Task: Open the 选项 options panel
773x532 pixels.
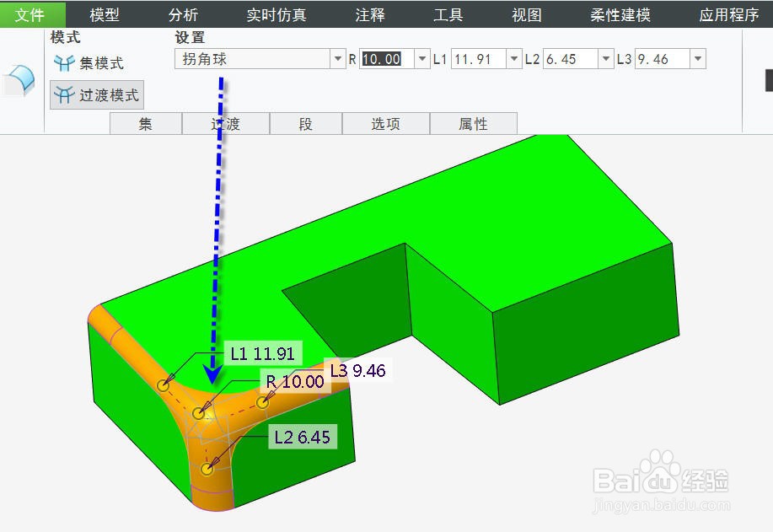Action: pyautogui.click(x=385, y=123)
